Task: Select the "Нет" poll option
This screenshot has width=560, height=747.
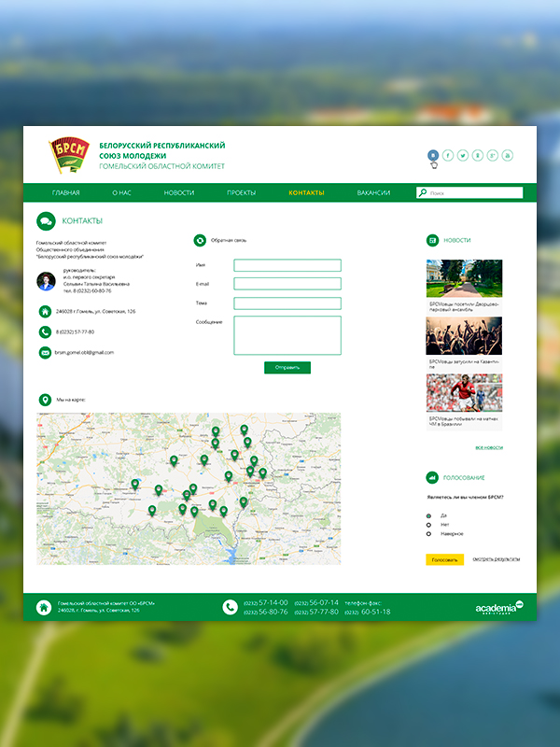Action: (x=428, y=525)
